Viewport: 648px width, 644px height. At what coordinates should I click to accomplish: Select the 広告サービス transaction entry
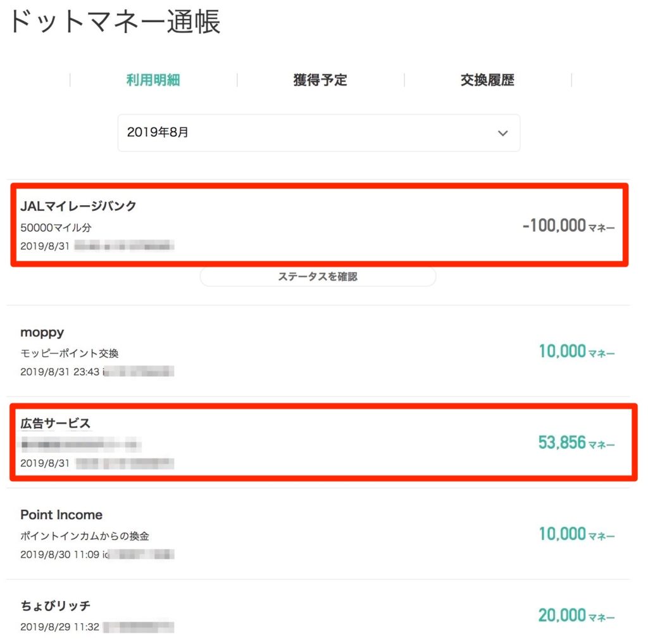click(323, 443)
